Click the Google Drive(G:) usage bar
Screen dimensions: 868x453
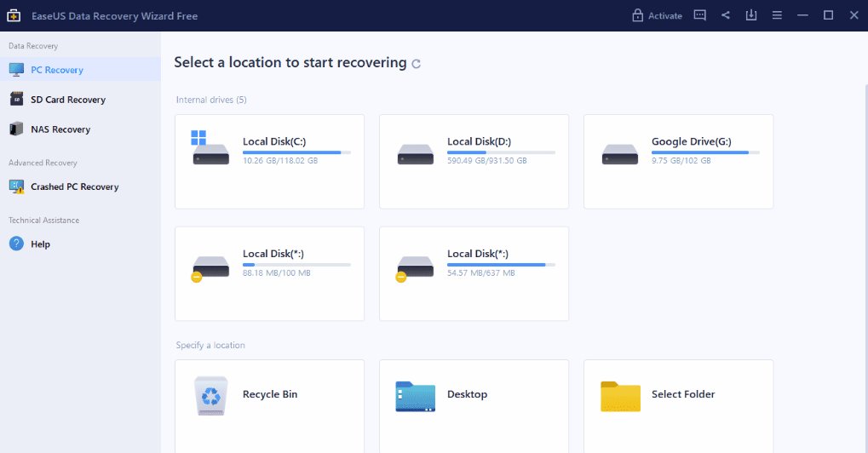pyautogui.click(x=705, y=152)
